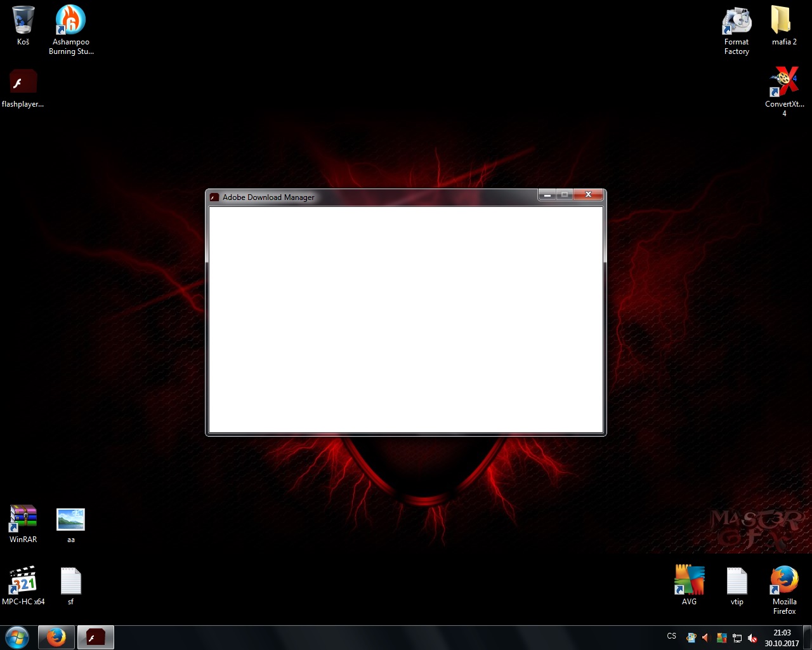The height and width of the screenshot is (650, 812).
Task: Select the AVG desktop shortcut
Action: (x=689, y=586)
